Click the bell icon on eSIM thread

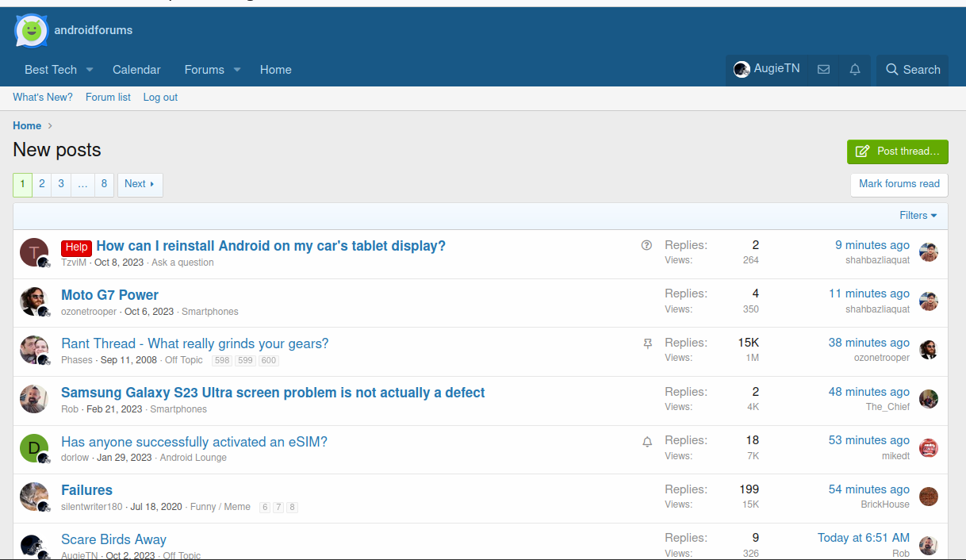(x=647, y=442)
